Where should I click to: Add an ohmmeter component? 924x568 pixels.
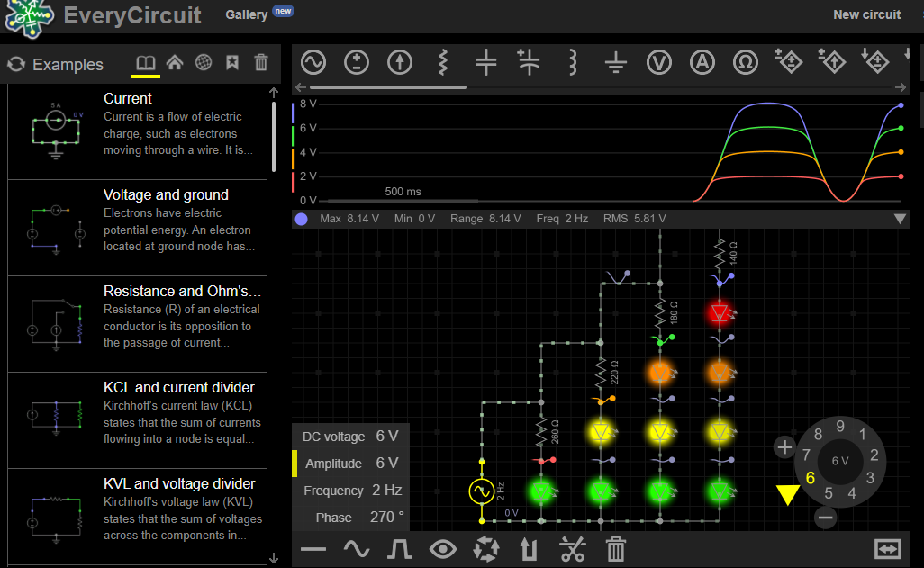coord(746,62)
